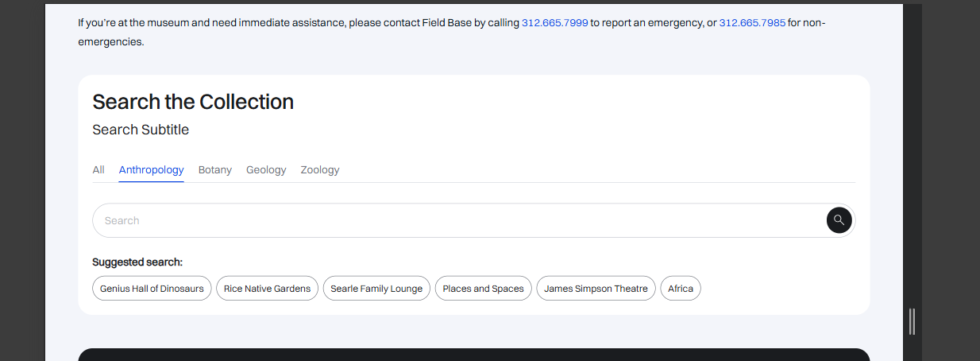
Task: Tap the Africa suggested search chip
Action: click(681, 289)
